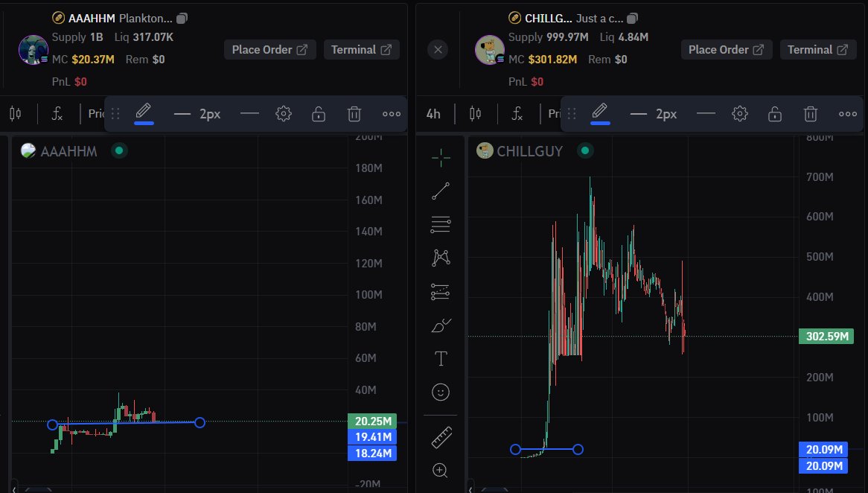Click CHILLGUY liquidity value 4.84M
This screenshot has width=868, height=493.
634,37
